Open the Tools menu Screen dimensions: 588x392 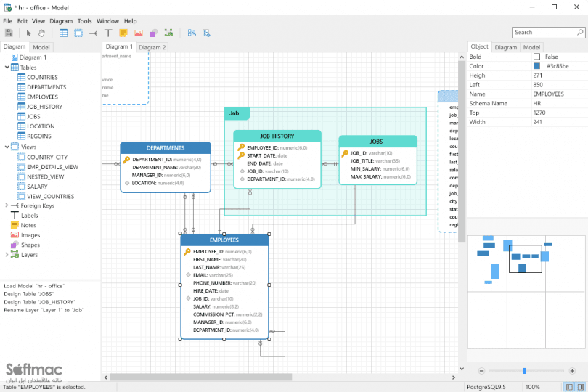[x=84, y=21]
